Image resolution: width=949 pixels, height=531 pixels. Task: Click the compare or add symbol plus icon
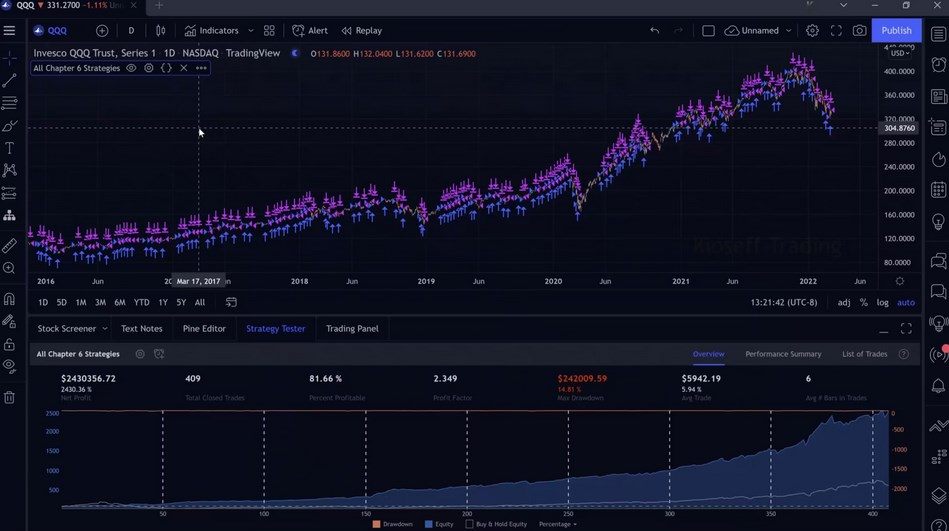point(102,31)
